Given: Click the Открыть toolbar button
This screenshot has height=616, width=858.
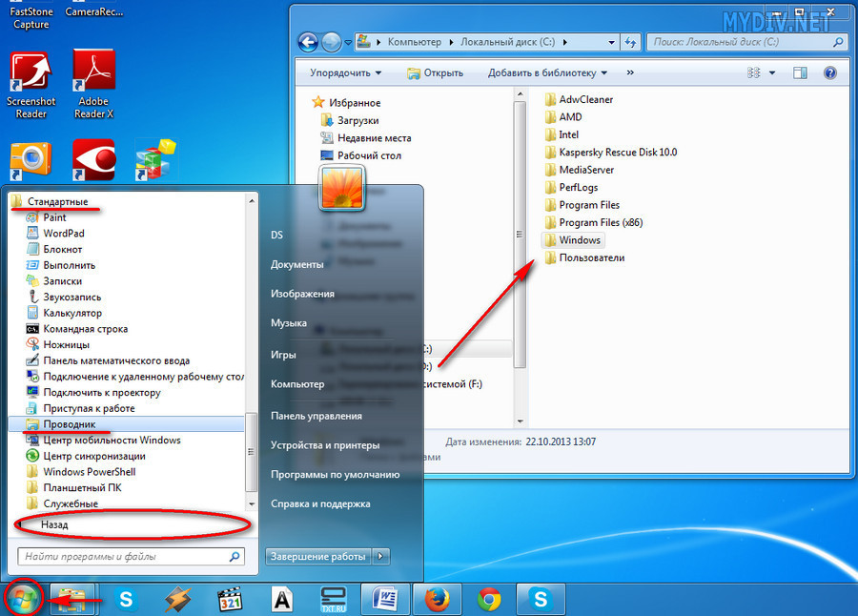Looking at the screenshot, I should (436, 72).
